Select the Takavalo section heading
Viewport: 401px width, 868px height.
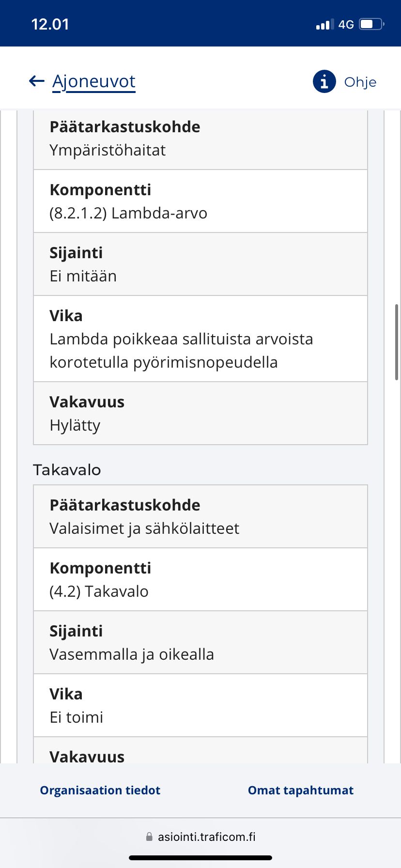pos(67,470)
